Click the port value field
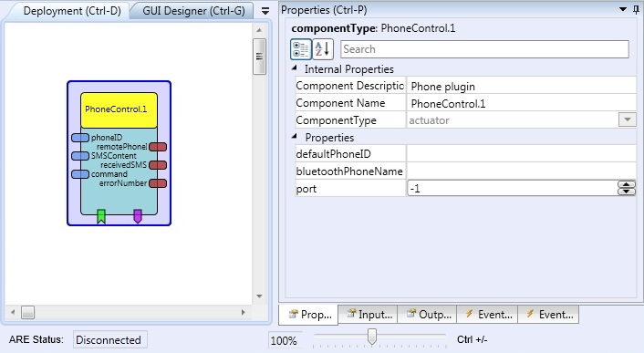This screenshot has width=644, height=353. [512, 188]
